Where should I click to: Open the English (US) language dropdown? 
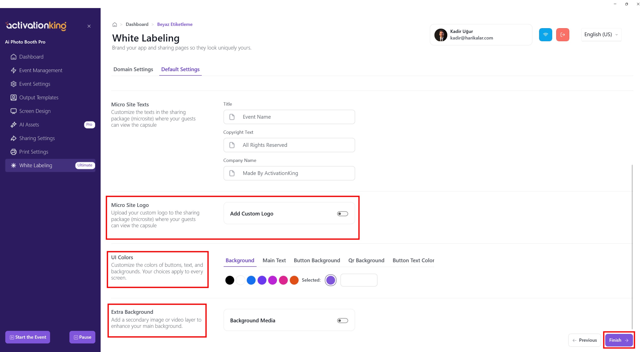click(x=601, y=35)
